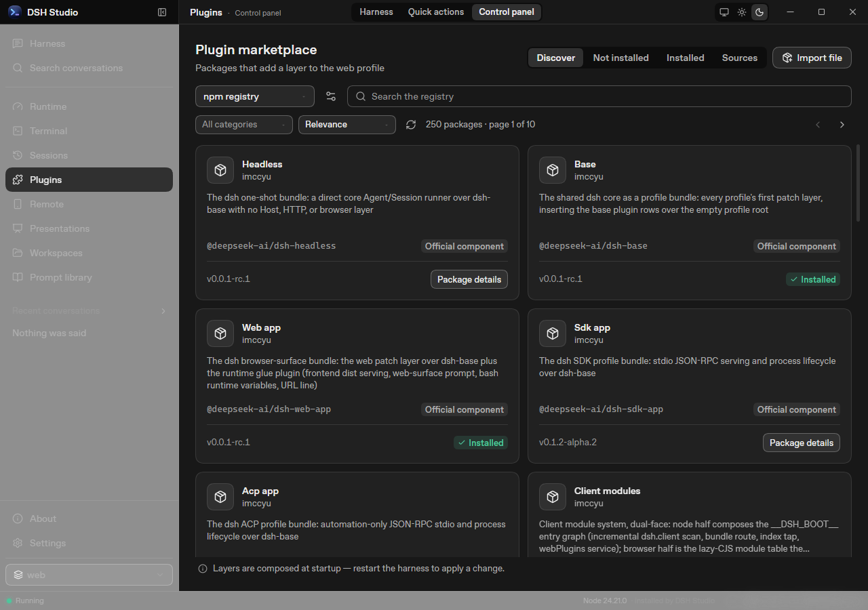This screenshot has width=868, height=610.
Task: Open Package details for Sdk app
Action: pos(802,443)
